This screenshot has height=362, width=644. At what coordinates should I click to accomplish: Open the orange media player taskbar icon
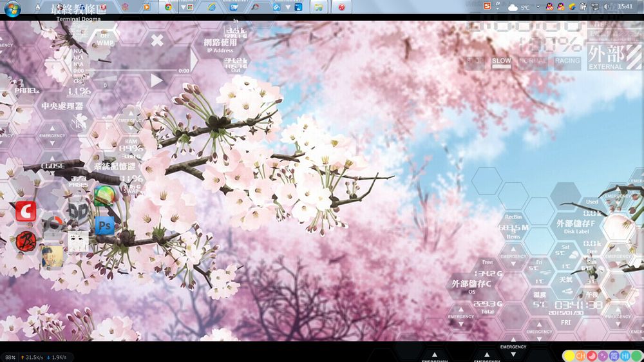click(147, 7)
